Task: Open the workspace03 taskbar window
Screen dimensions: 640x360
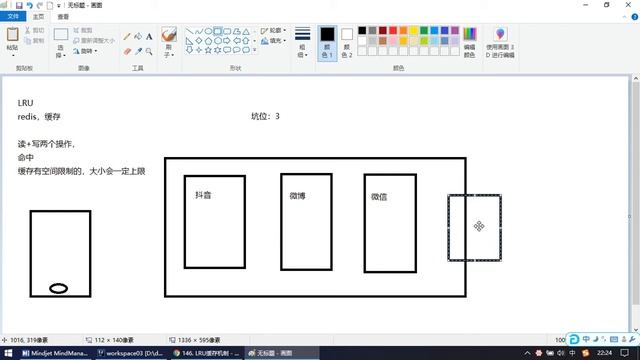Action: pyautogui.click(x=130, y=353)
